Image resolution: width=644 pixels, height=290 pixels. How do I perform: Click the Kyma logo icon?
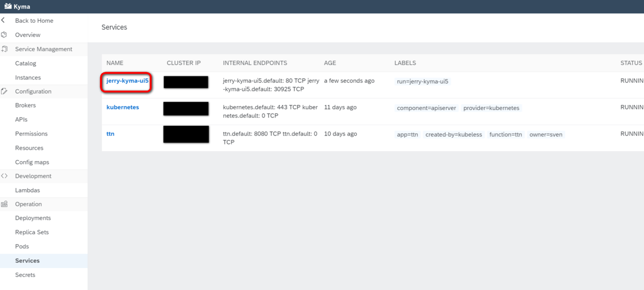pyautogui.click(x=8, y=6)
